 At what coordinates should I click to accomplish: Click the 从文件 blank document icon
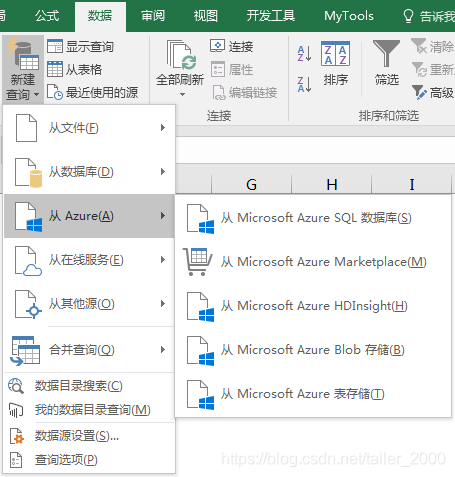pos(26,128)
